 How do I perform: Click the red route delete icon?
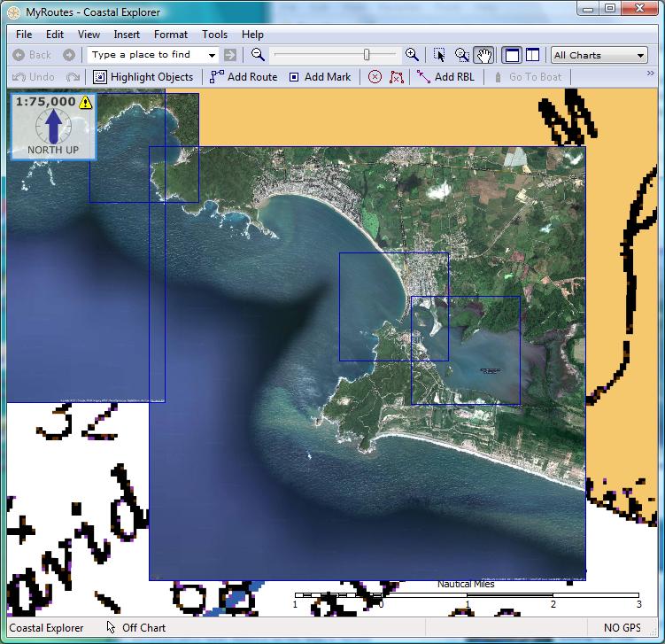[x=397, y=77]
